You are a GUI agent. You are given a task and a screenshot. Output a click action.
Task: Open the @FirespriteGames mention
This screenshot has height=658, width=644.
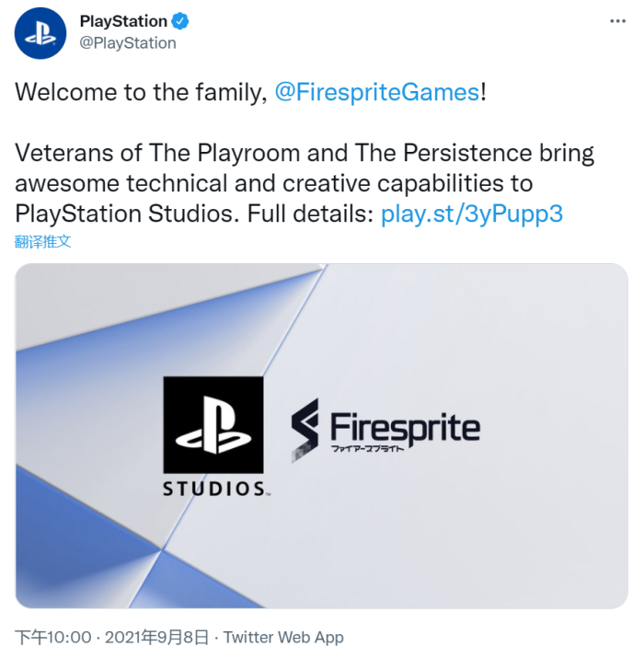point(377,92)
